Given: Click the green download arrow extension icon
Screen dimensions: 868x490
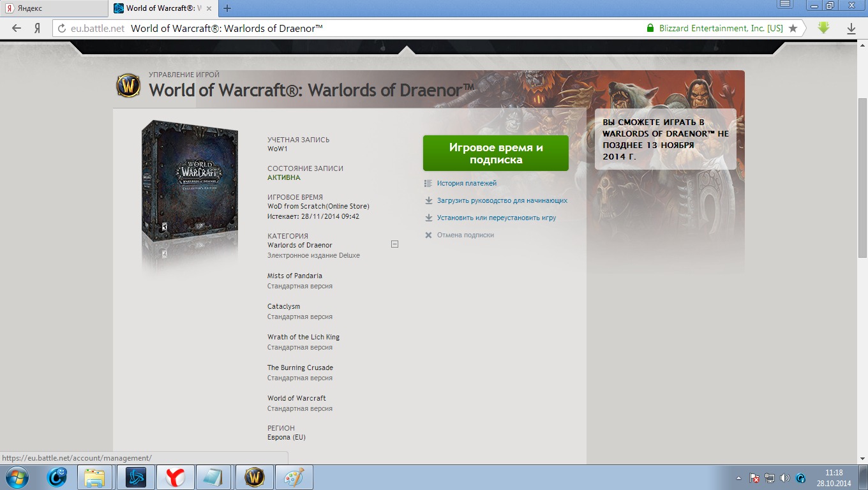Looking at the screenshot, I should pos(824,28).
